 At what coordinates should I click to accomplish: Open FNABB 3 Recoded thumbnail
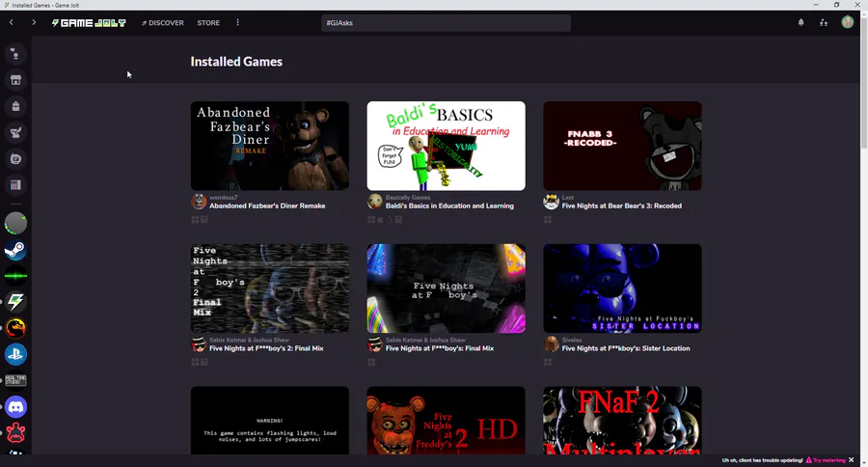coord(622,146)
